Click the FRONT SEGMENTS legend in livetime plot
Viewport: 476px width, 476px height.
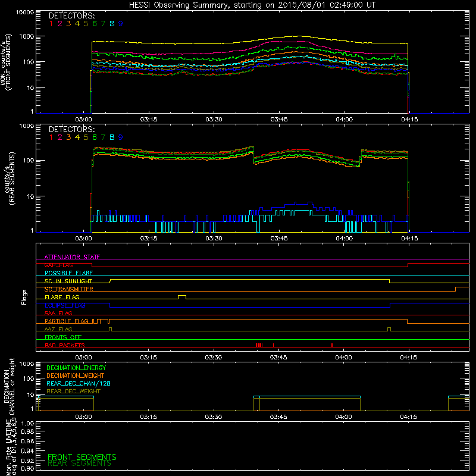click(x=82, y=457)
